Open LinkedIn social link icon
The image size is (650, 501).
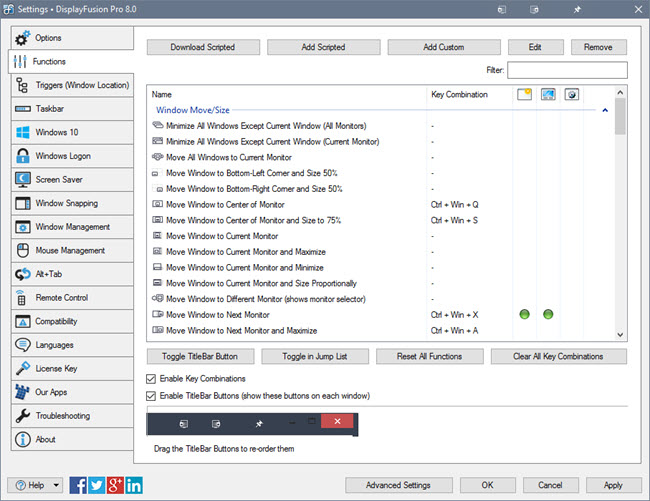[x=134, y=485]
